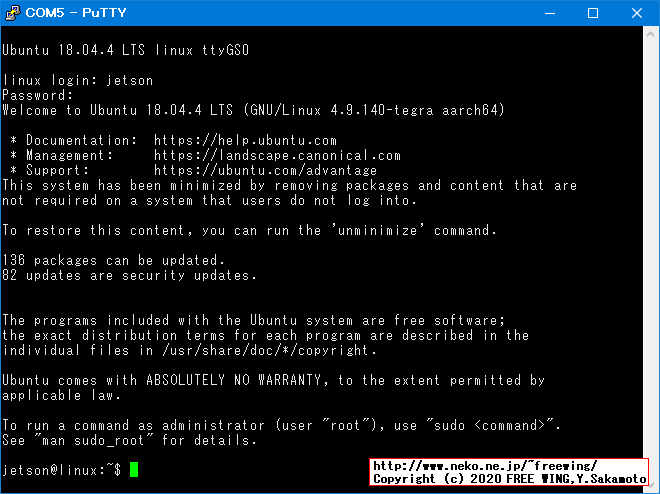Image resolution: width=660 pixels, height=494 pixels.
Task: Click the vertical scrollbar track
Action: coord(650,250)
